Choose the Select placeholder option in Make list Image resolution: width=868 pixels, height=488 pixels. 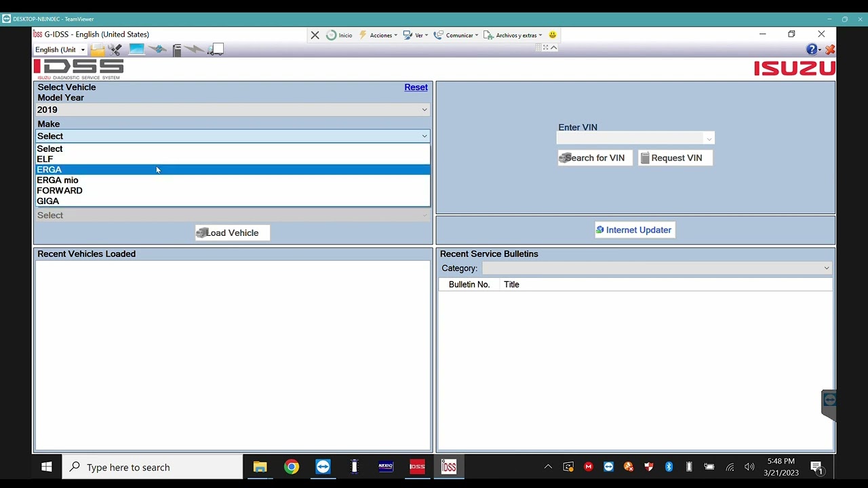point(233,149)
